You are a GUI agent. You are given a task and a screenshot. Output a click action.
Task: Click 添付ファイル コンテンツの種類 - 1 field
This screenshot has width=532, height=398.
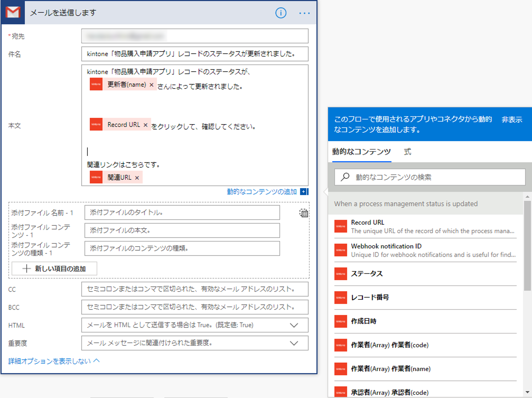(182, 248)
